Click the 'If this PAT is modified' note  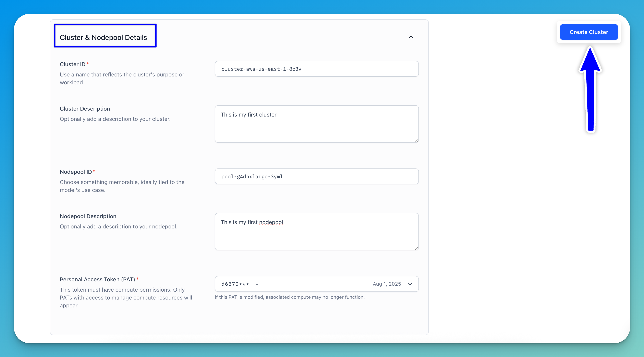coord(289,297)
